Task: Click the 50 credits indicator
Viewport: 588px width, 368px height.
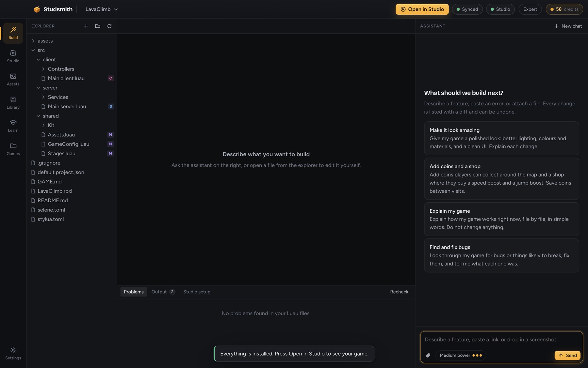Action: point(564,9)
